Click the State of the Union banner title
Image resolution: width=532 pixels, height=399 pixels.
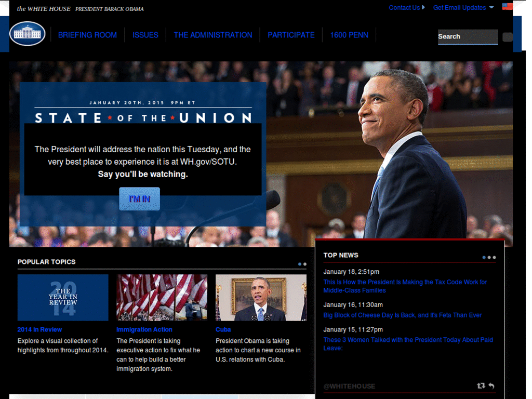coord(143,118)
